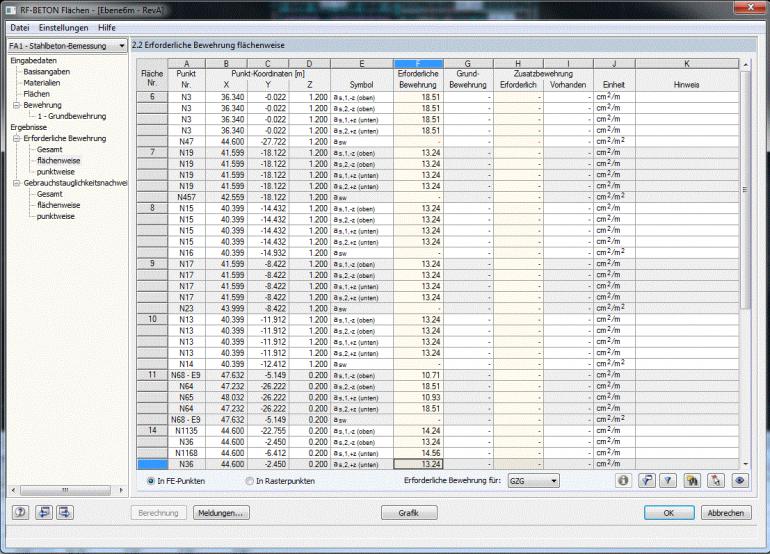Open the Einstellungen menu
This screenshot has width=770, height=554.
(63, 28)
